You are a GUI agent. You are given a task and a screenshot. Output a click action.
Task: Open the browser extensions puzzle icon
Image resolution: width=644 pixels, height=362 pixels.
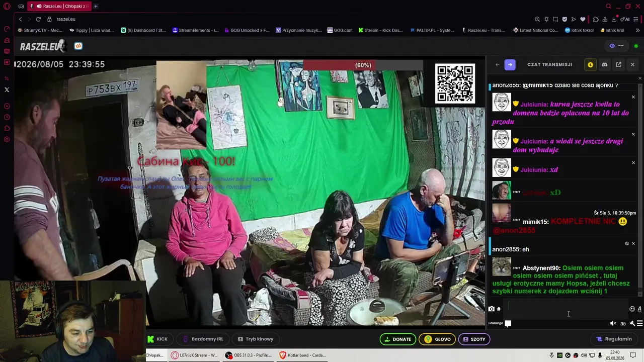point(596,19)
